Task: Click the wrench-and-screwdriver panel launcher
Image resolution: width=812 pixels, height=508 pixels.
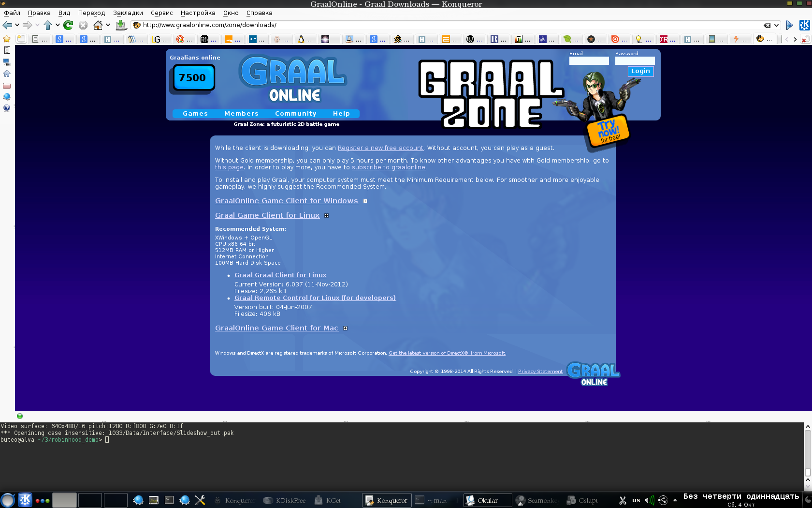Action: [200, 500]
